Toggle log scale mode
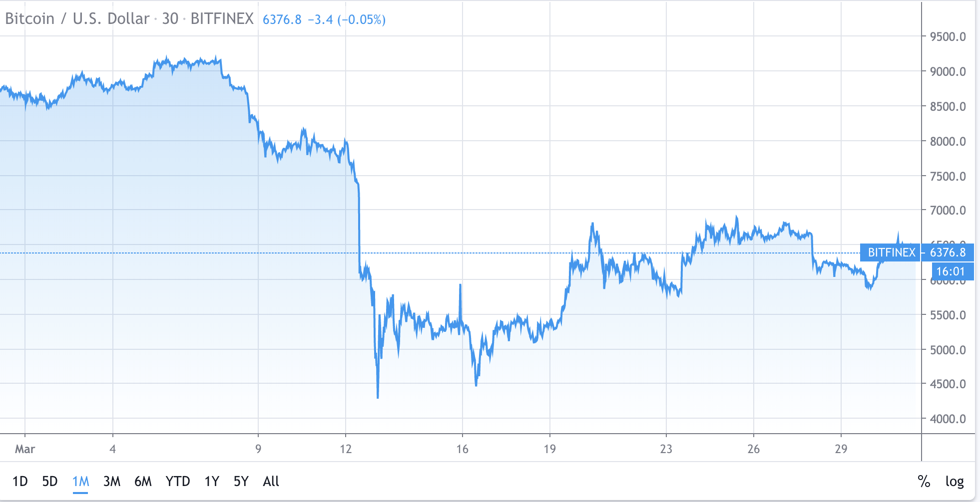The image size is (980, 502). point(955,482)
